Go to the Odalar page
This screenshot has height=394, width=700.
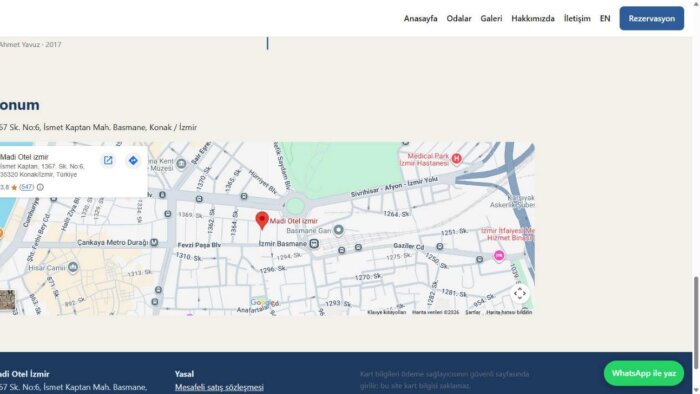(458, 18)
